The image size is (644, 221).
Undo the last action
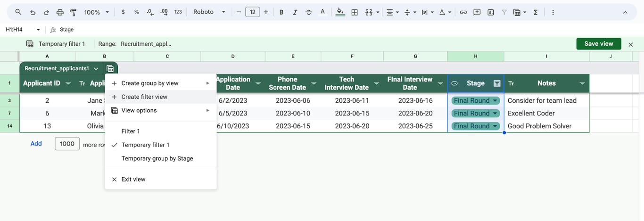tap(33, 12)
